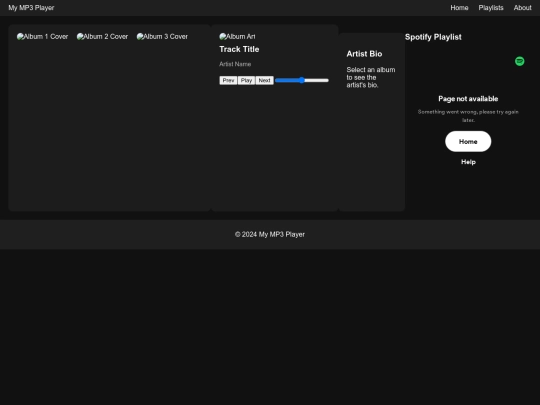Viewport: 540px width, 405px height.
Task: Select the Album 2 Cover thumbnail
Action: coord(102,37)
